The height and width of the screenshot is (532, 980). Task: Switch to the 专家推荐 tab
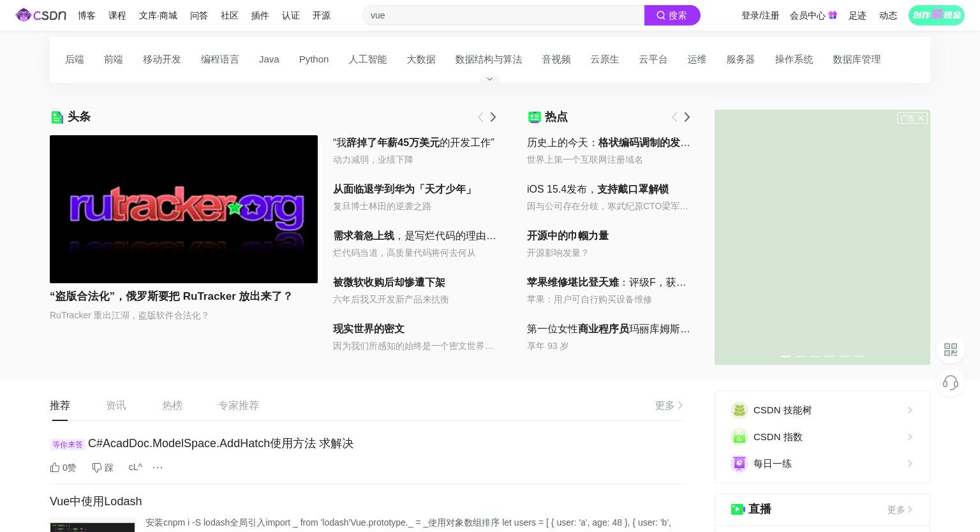tap(239, 405)
